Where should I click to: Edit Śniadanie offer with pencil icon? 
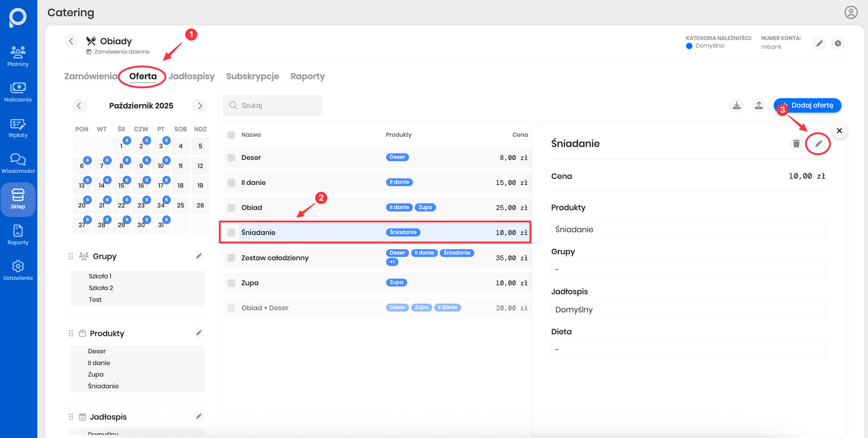(x=818, y=144)
